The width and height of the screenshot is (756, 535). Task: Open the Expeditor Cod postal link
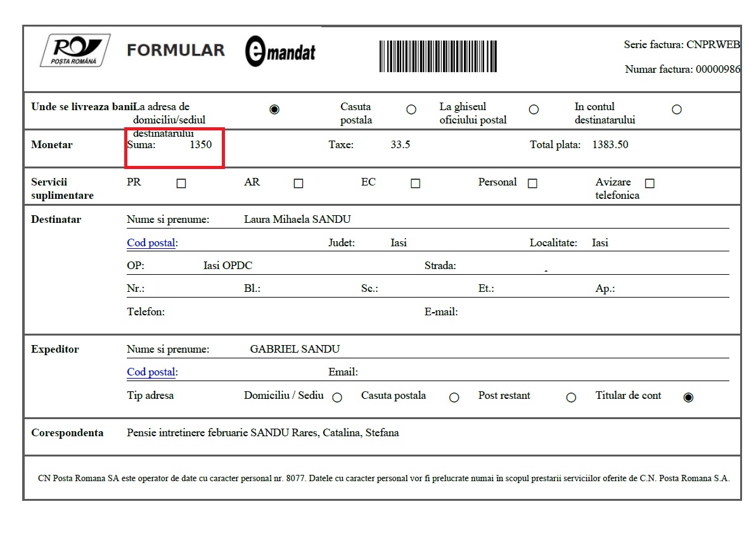[151, 372]
